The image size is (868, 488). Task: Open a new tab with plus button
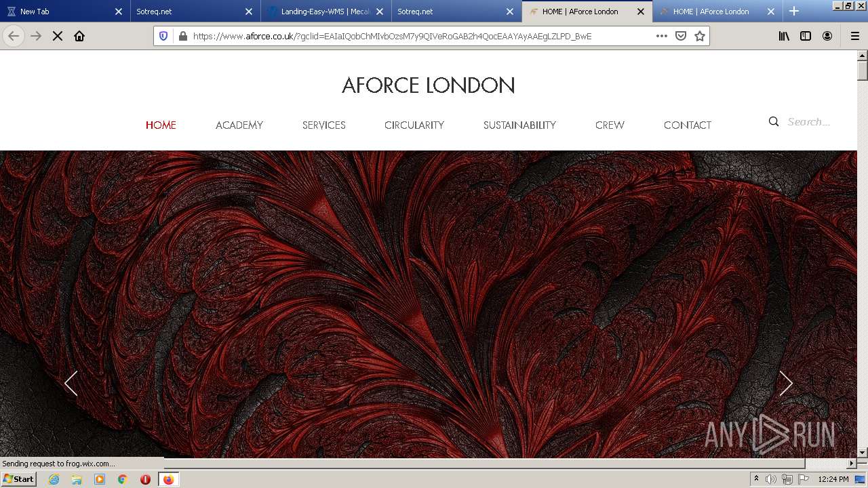pyautogui.click(x=794, y=11)
